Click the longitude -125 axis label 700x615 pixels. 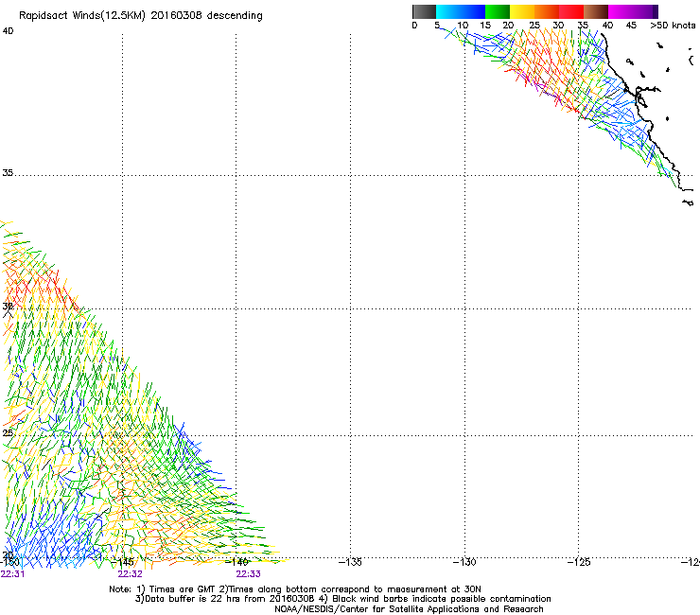coord(579,562)
